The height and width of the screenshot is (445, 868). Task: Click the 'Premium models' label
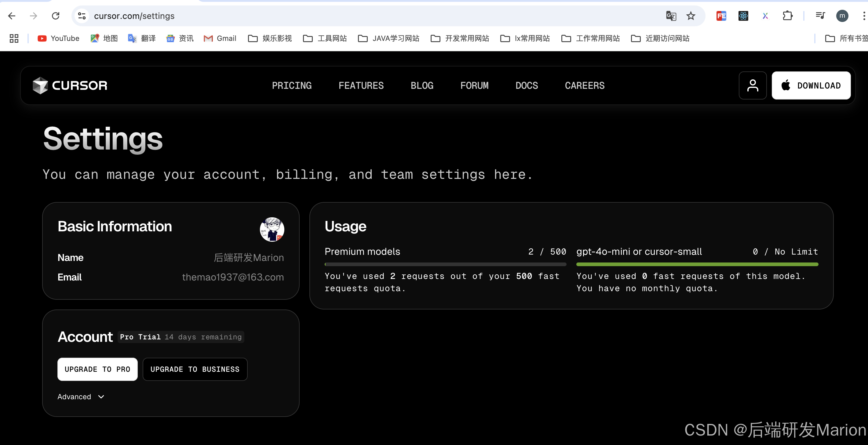(362, 251)
